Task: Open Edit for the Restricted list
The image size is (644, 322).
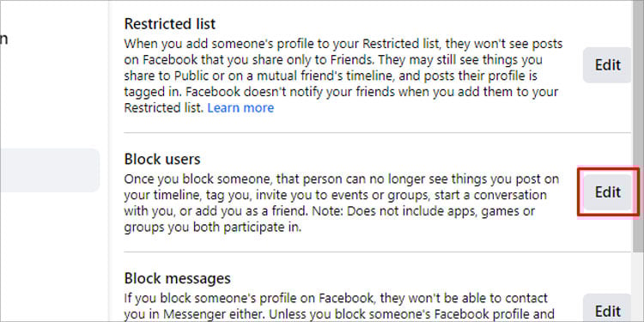Action: (607, 65)
